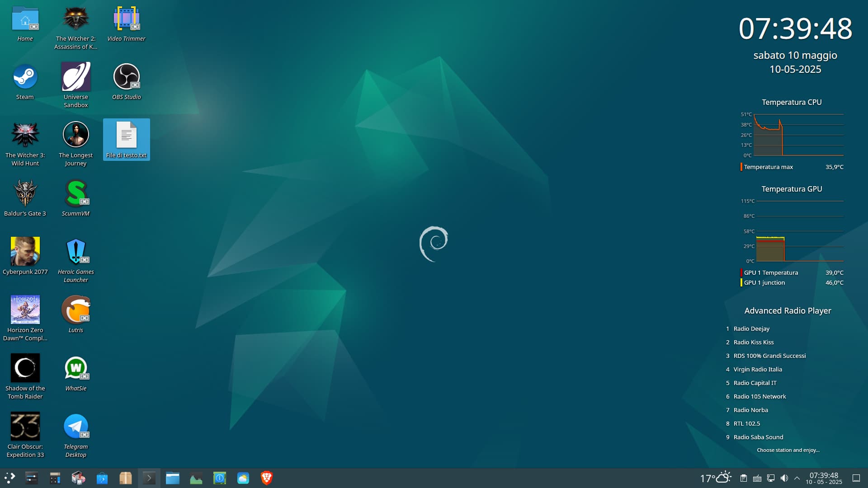Click the large desktop clock widget
Image resolution: width=868 pixels, height=488 pixels.
pyautogui.click(x=795, y=28)
